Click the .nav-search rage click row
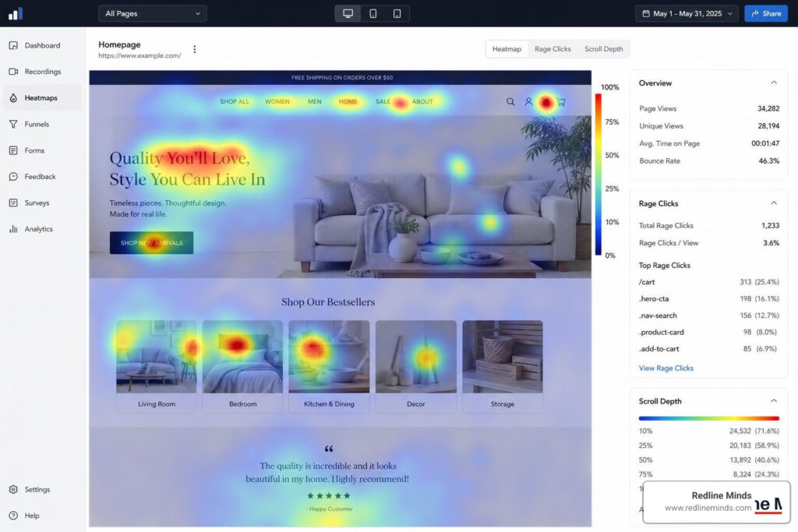 click(709, 315)
